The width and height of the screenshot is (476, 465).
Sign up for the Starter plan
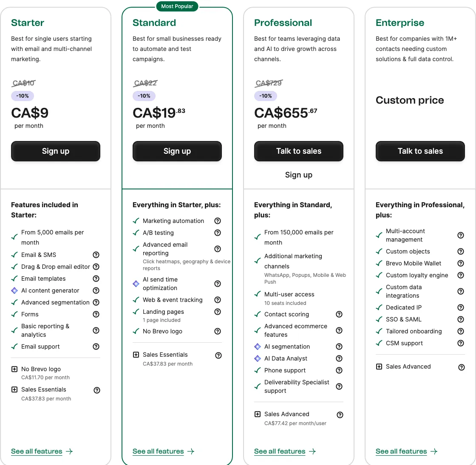(x=55, y=151)
